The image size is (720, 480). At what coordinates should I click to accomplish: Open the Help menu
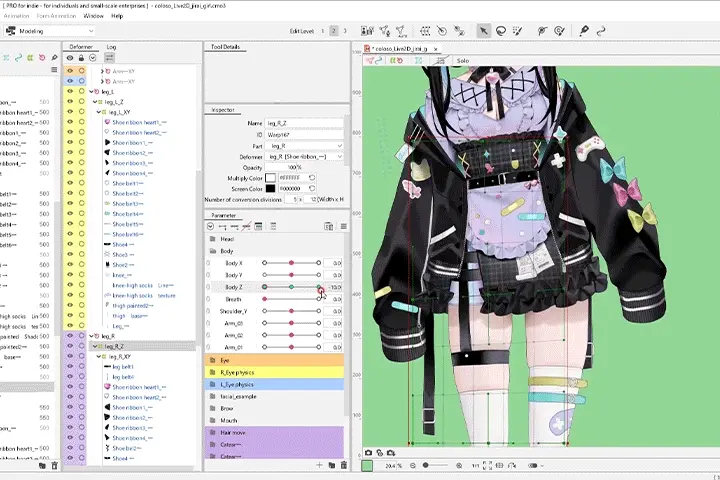[x=117, y=16]
